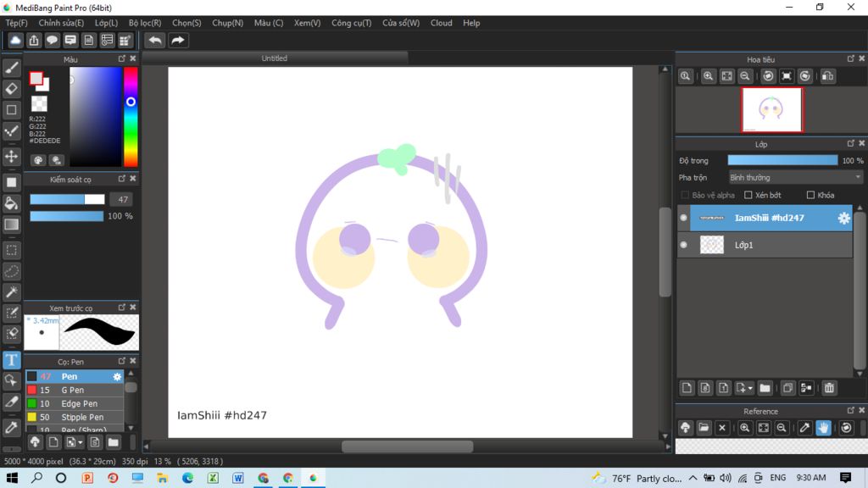The image size is (868, 488).
Task: Show hidden system tray icons
Action: [x=693, y=478]
